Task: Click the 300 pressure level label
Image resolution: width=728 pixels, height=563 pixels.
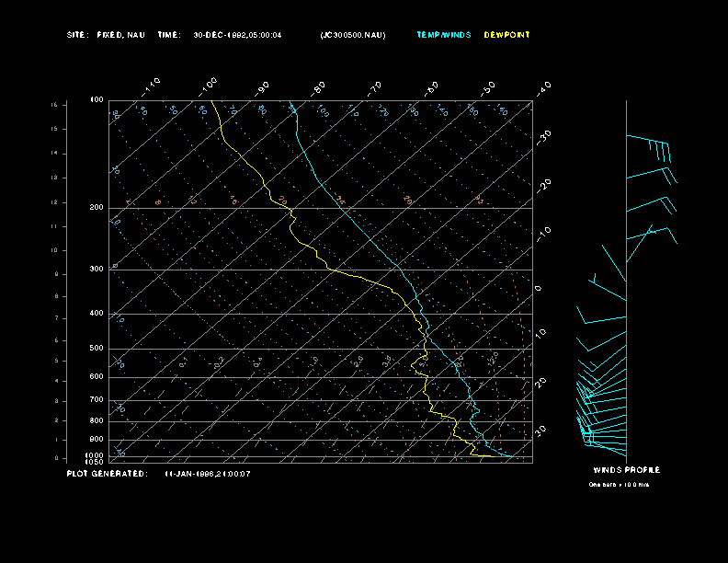Action: point(97,269)
